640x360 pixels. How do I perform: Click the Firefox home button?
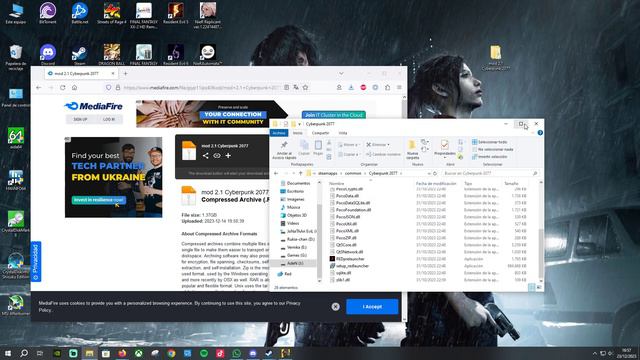[x=74, y=87]
